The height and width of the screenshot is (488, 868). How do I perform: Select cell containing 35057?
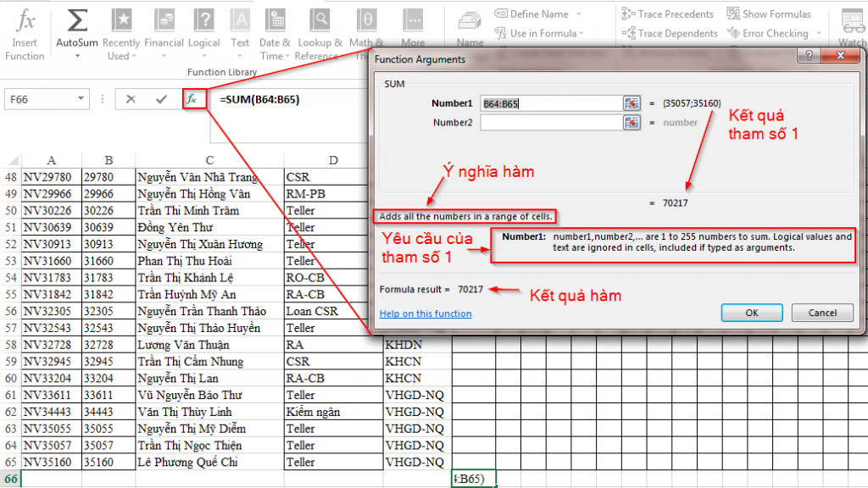(x=108, y=446)
